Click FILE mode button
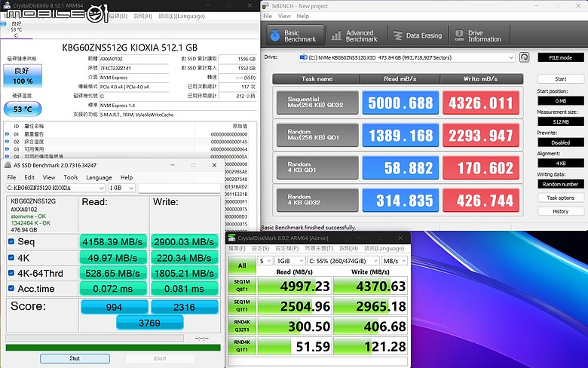The image size is (588, 368). 561,57
